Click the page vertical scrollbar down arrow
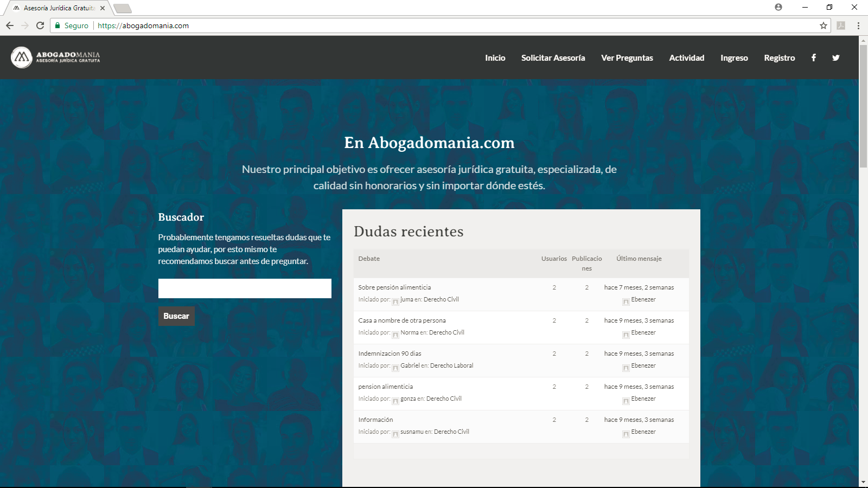Screen dimensions: 868x488 863,482
